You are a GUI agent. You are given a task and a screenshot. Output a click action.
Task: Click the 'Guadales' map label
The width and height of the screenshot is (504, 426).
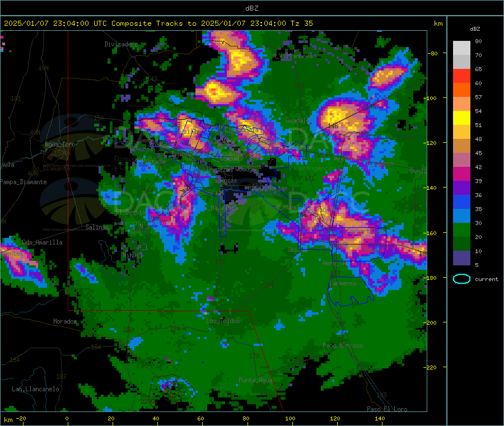tap(299, 120)
